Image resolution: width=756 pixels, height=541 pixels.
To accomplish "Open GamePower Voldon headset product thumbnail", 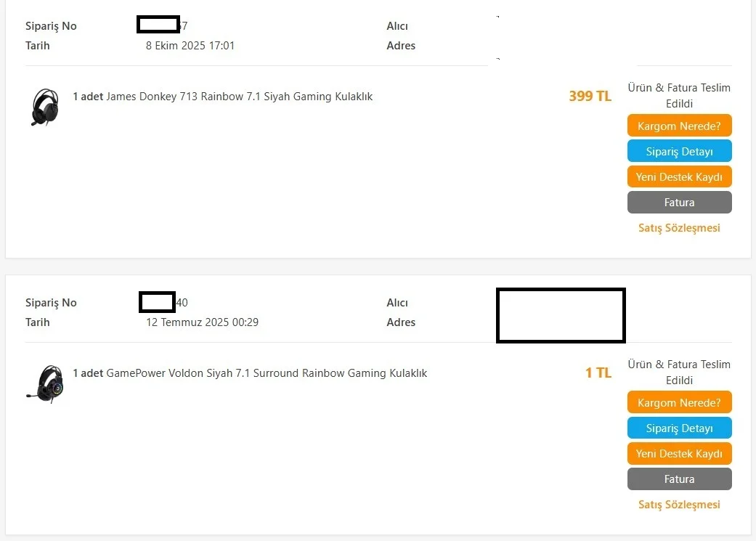I will (45, 384).
